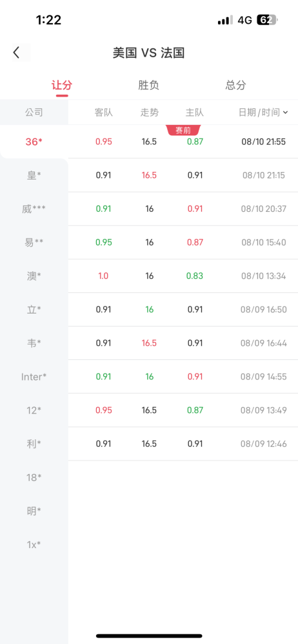
Task: Choose 易** from company list
Action: 34,243
